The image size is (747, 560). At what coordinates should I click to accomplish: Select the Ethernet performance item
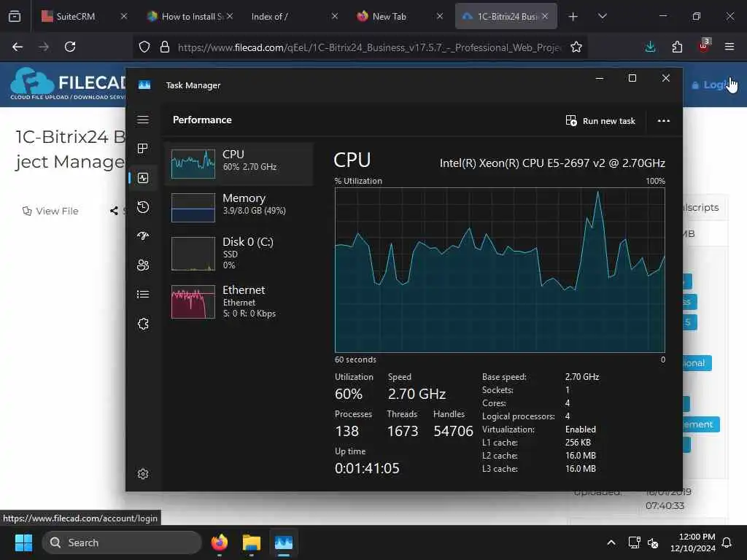coord(239,301)
